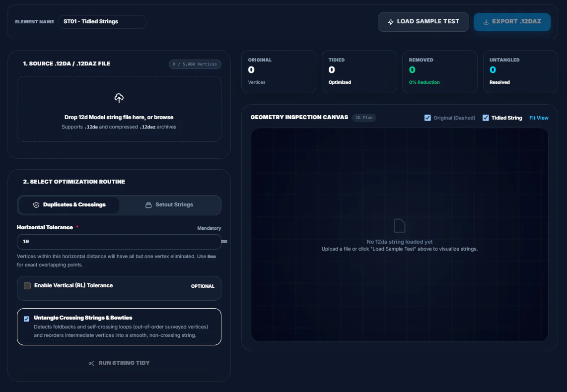Switch to Duplicates & Crossings routine tab
The image size is (567, 392).
69,205
